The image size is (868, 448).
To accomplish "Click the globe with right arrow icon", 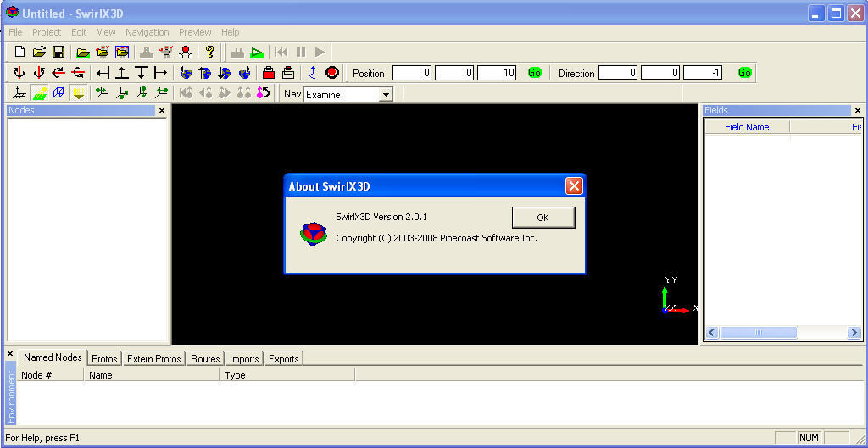I will click(244, 73).
